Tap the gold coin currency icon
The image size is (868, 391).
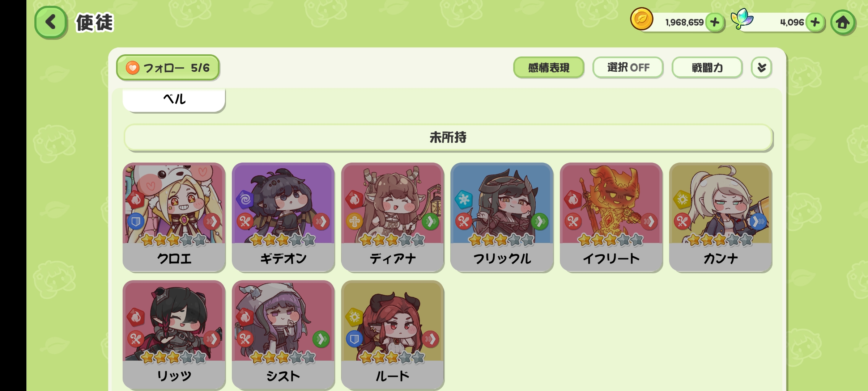tap(642, 19)
